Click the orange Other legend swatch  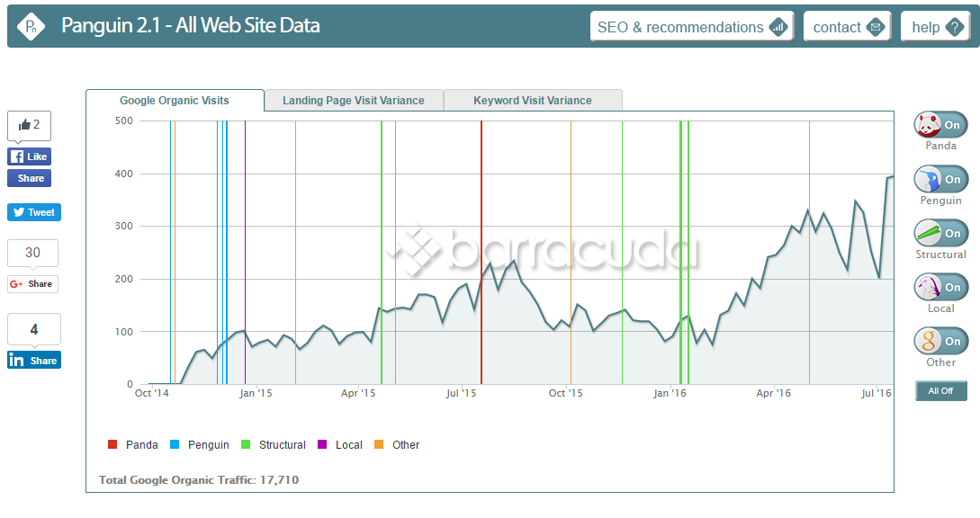(379, 444)
